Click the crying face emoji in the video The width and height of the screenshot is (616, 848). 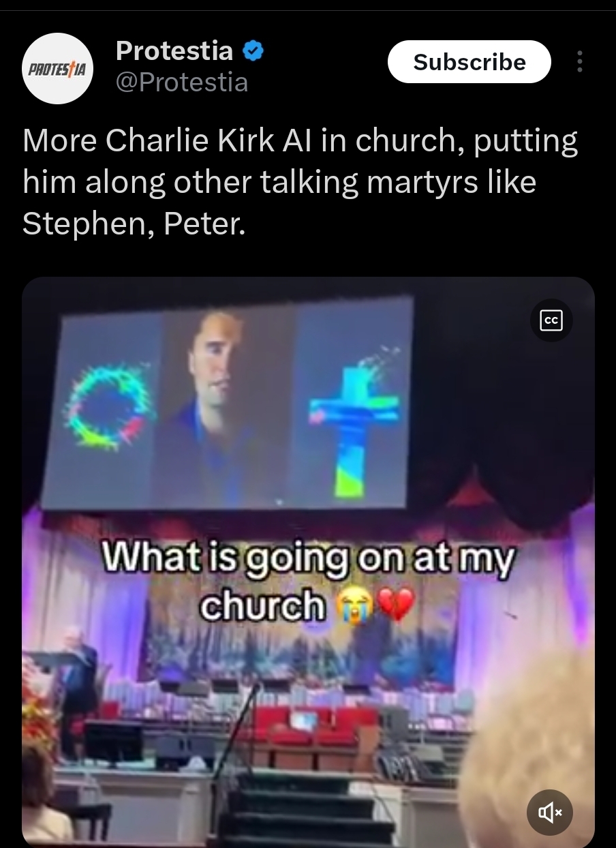point(352,604)
